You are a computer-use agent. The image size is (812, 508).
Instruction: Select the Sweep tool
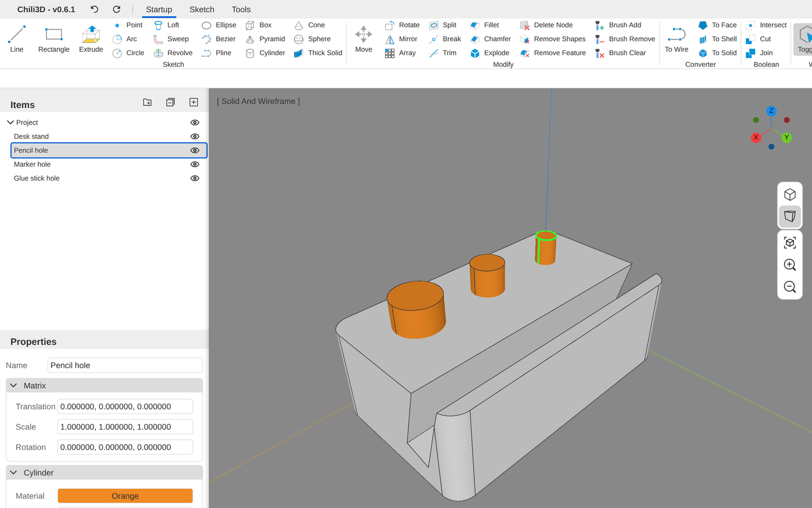pos(171,39)
